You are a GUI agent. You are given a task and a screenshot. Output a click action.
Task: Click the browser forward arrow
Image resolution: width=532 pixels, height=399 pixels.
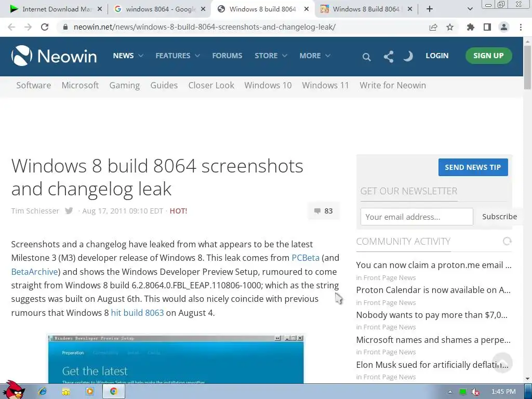28,27
